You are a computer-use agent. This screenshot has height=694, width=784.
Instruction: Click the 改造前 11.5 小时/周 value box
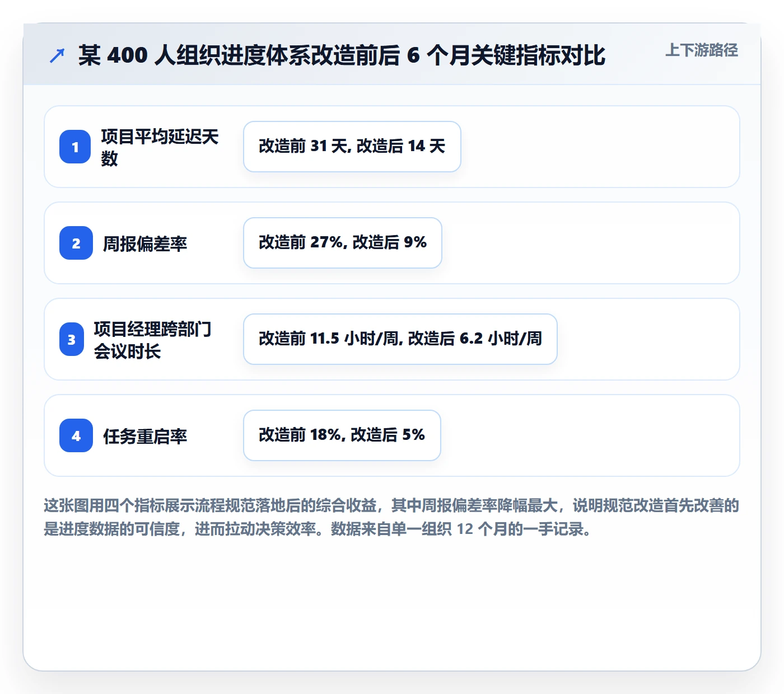coord(400,339)
